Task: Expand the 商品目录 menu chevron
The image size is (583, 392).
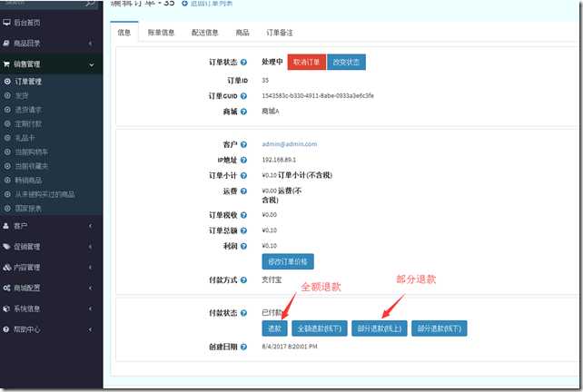Action: [x=90, y=44]
